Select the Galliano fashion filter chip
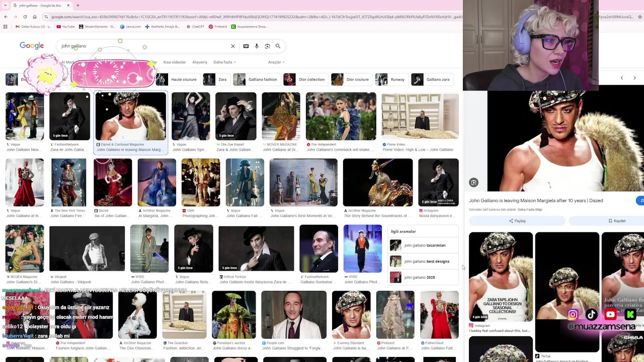 coord(256,79)
